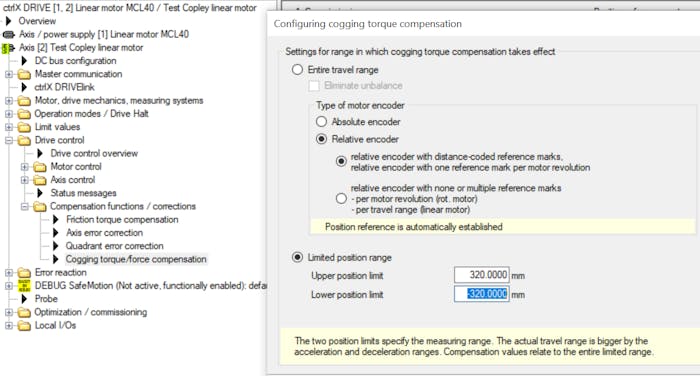This screenshot has width=700, height=376.
Task: Click the arrow icon beside Overview
Action: 8,21
